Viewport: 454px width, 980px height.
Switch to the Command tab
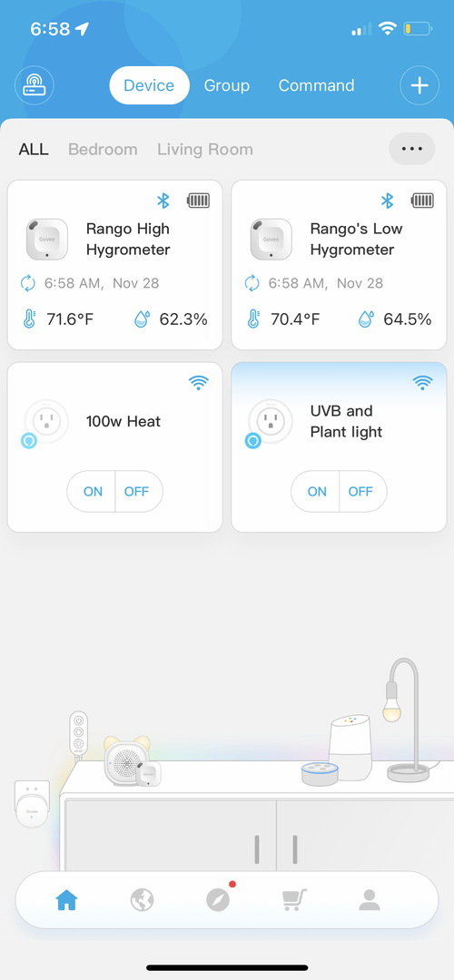coord(316,85)
